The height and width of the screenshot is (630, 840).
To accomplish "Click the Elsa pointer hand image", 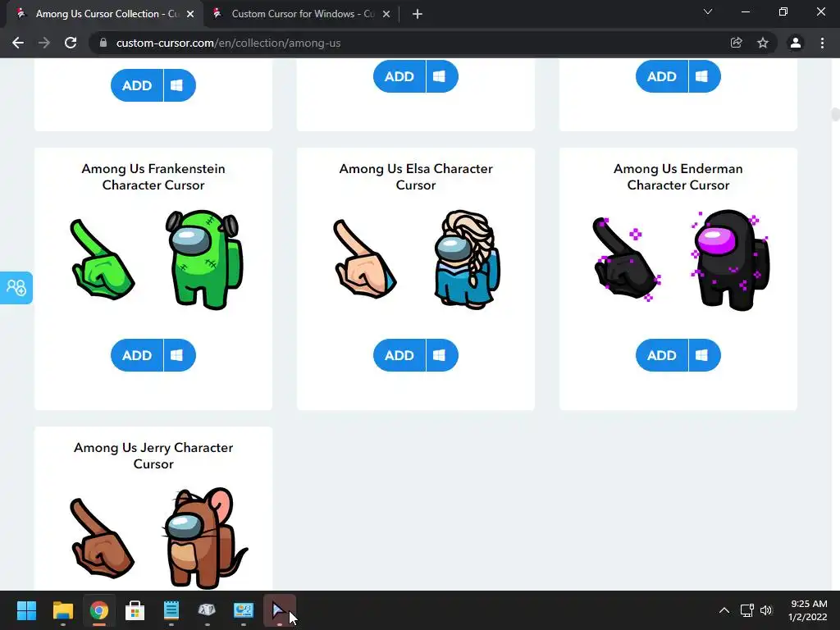I will tap(365, 258).
